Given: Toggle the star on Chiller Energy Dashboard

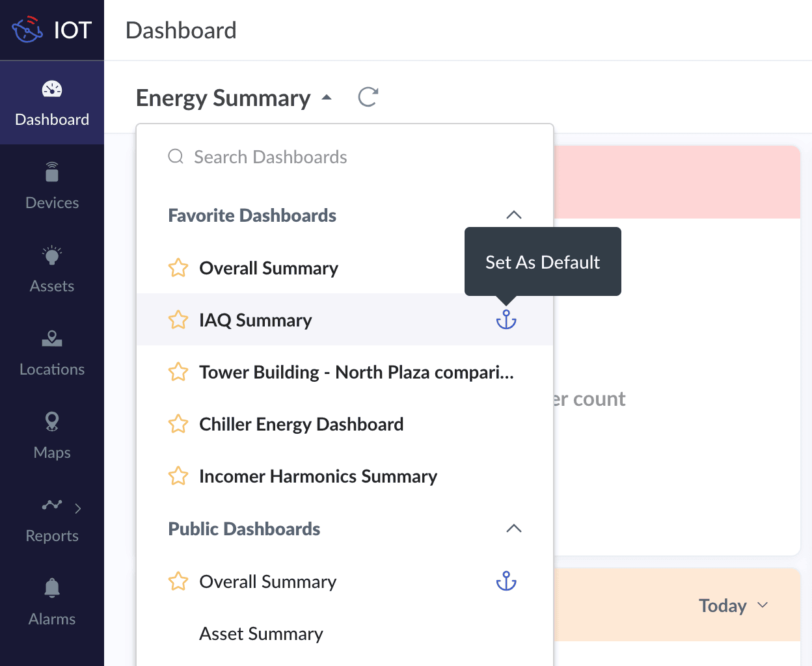Looking at the screenshot, I should [178, 424].
